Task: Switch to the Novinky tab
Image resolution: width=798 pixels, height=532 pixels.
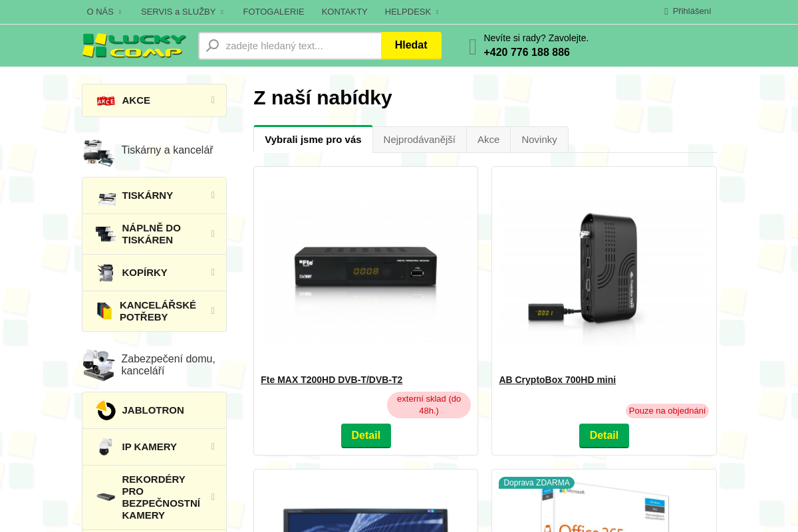Action: point(539,140)
